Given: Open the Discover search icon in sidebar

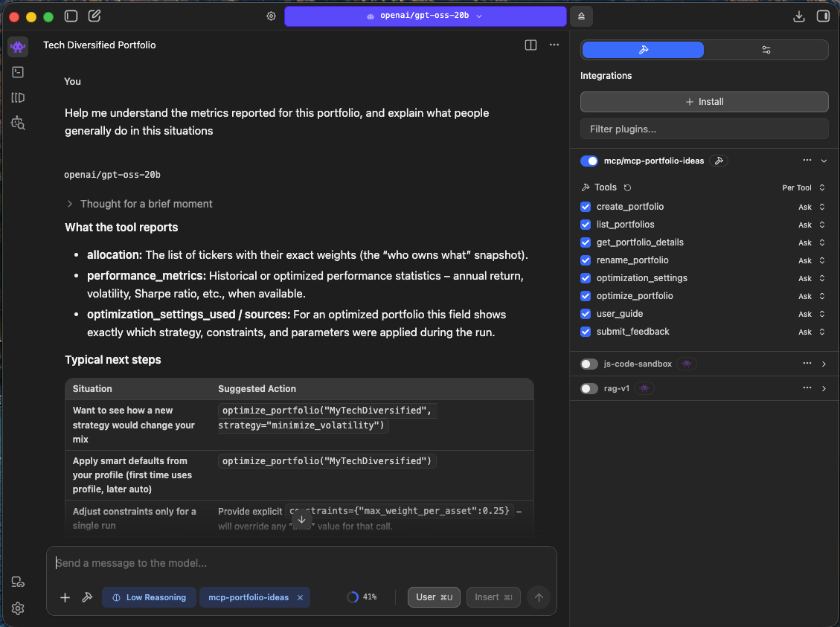Looking at the screenshot, I should click(18, 123).
